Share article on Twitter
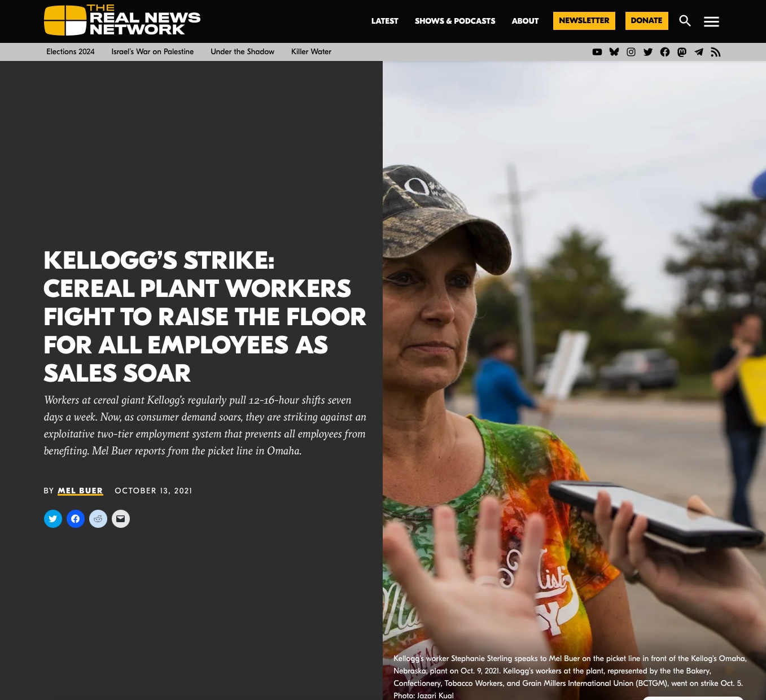766x700 pixels. pyautogui.click(x=53, y=519)
